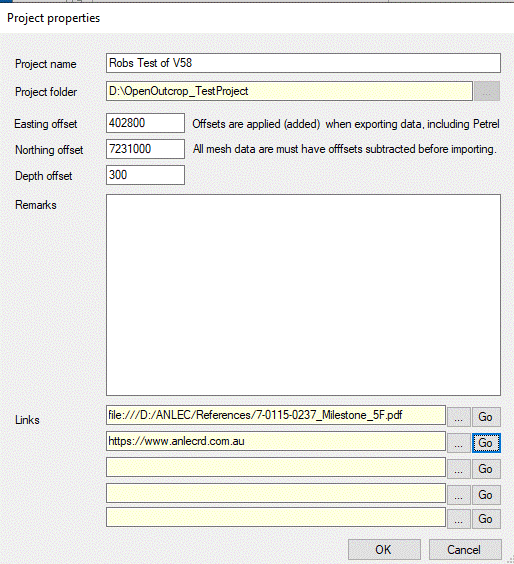Select the Easting offset field
The width and height of the screenshot is (514, 564).
(145, 123)
